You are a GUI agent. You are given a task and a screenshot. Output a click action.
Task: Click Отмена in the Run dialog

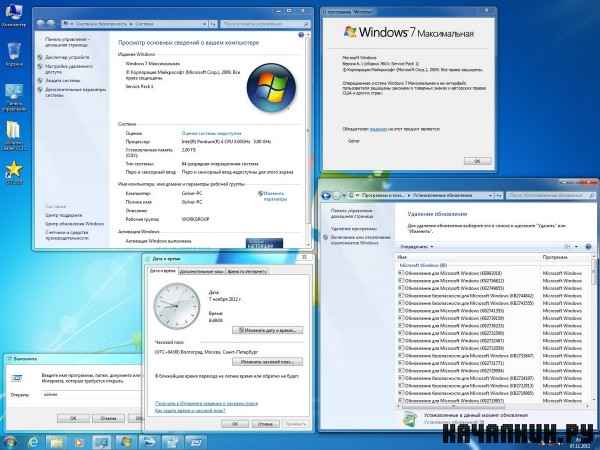coord(108,418)
